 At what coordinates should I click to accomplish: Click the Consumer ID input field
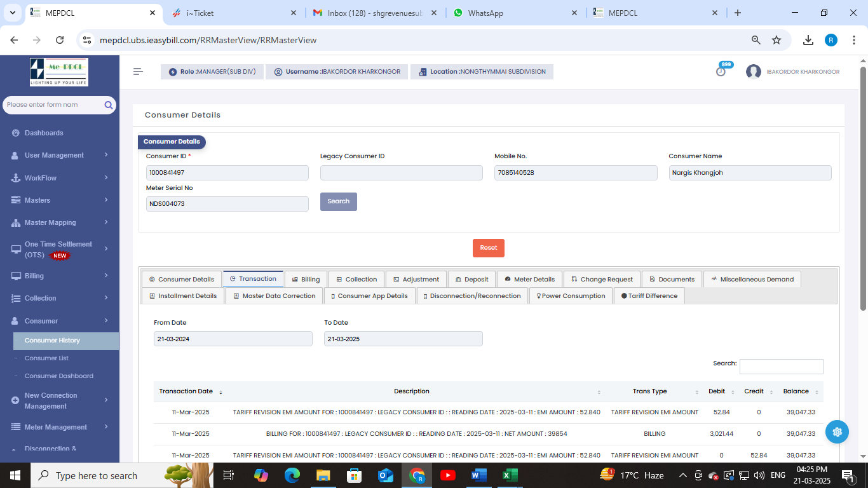(227, 173)
